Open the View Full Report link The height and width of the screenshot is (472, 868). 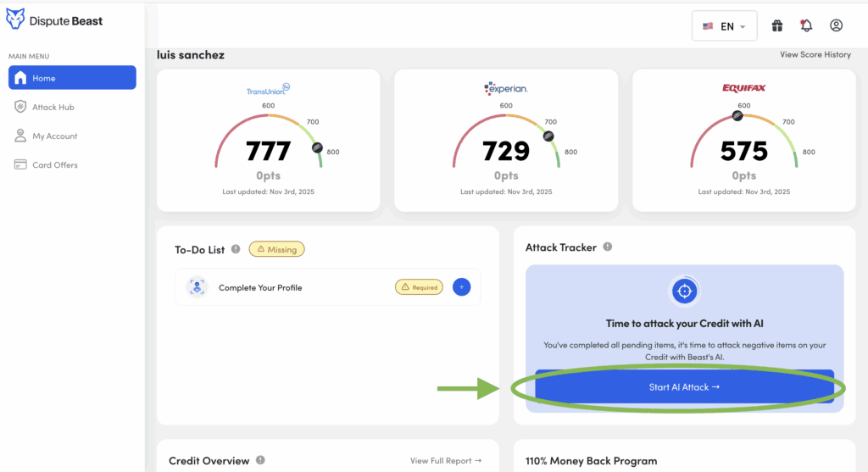tap(446, 461)
